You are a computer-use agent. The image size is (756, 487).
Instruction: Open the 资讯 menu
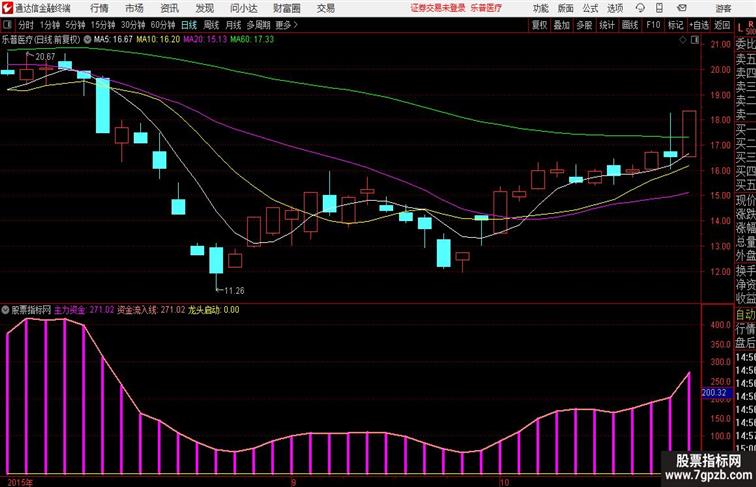coord(169,8)
